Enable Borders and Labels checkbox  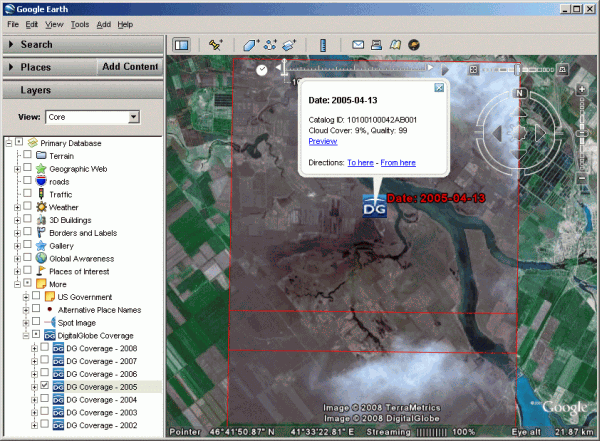pyautogui.click(x=27, y=232)
